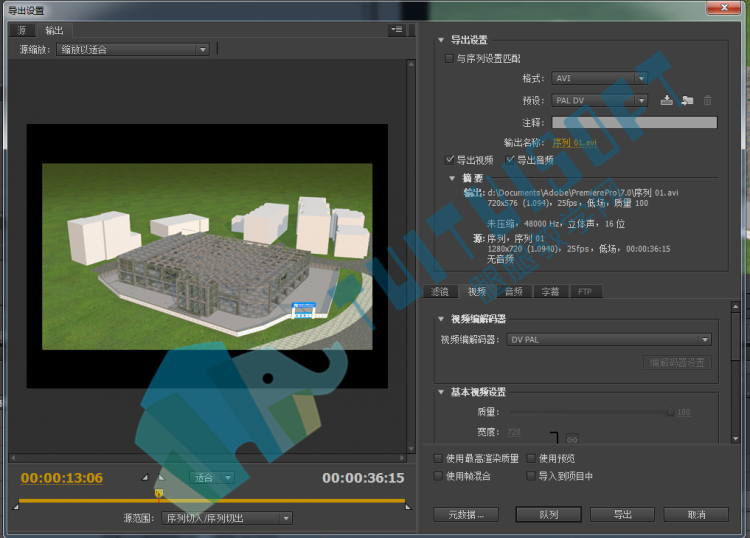Screen dimensions: 750x538
Task: Collapse the video codec section
Action: point(441,319)
